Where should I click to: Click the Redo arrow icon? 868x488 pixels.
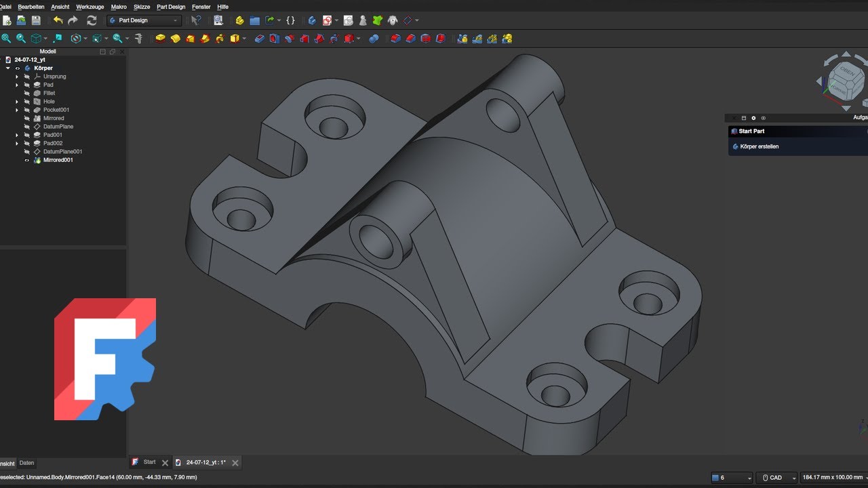(x=73, y=20)
